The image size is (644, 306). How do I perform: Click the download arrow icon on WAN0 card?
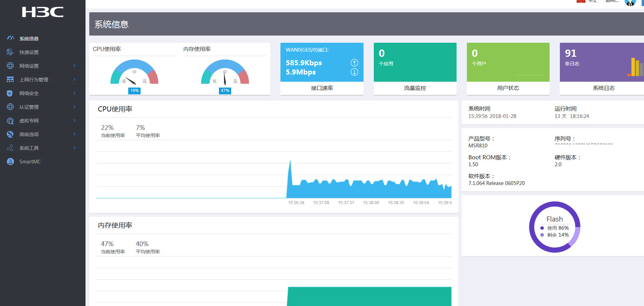click(x=354, y=72)
